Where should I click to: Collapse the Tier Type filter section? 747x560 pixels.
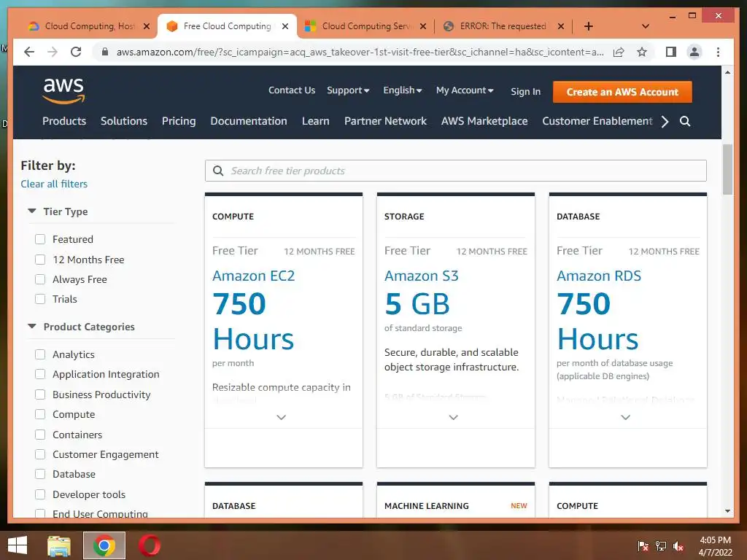(32, 211)
